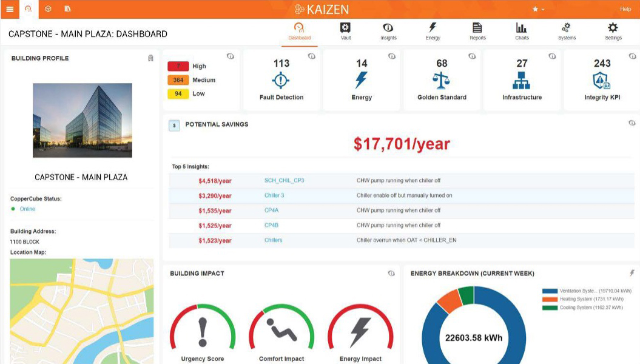Show info for the priority summary card
The height and width of the screenshot is (364, 640).
click(231, 56)
